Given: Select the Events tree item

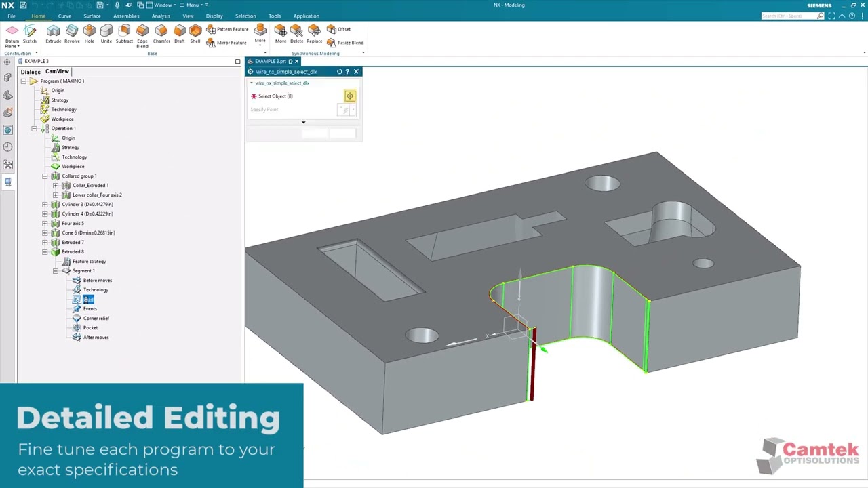Looking at the screenshot, I should pos(90,309).
